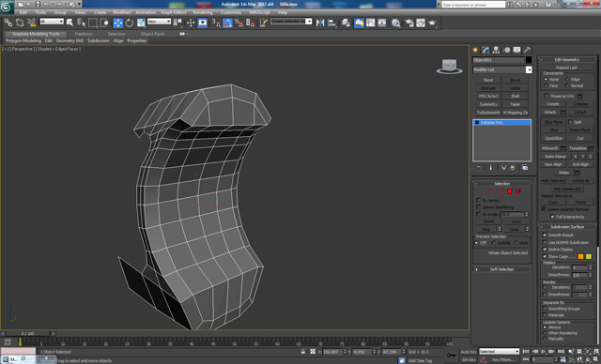The image size is (601, 364).
Task: Open the orange Show Cage color swatch
Action: point(580,256)
